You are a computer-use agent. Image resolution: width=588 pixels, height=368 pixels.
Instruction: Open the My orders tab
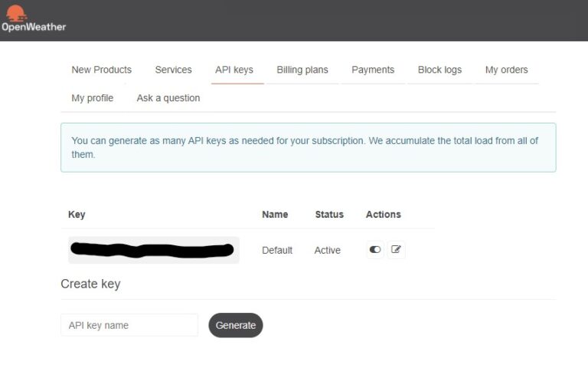click(x=506, y=70)
